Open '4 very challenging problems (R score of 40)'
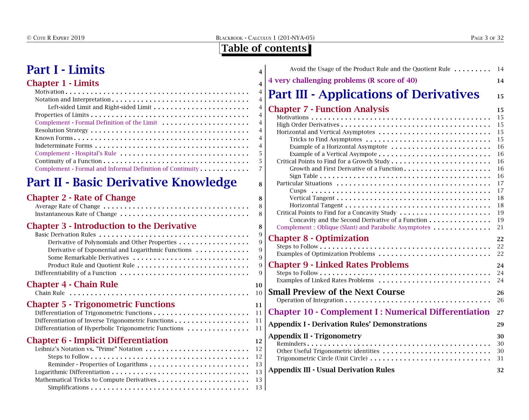The width and height of the screenshot is (529, 420). pyautogui.click(x=343, y=80)
